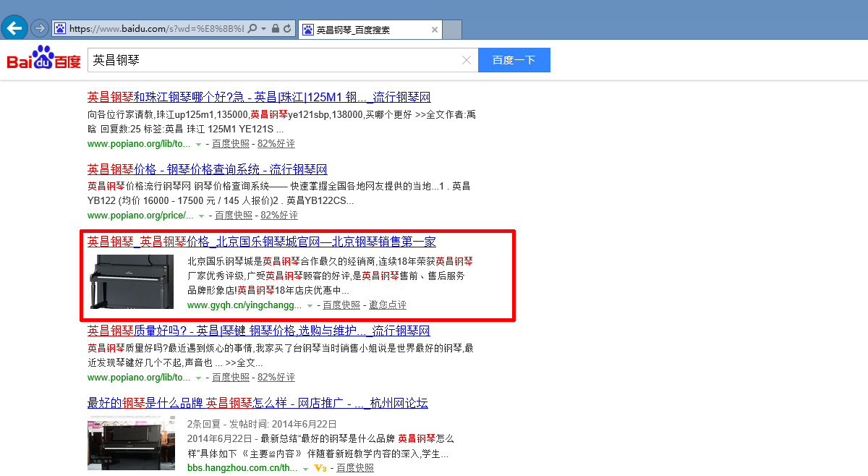Click the browser Back arrow button
The image size is (868, 476).
click(15, 28)
